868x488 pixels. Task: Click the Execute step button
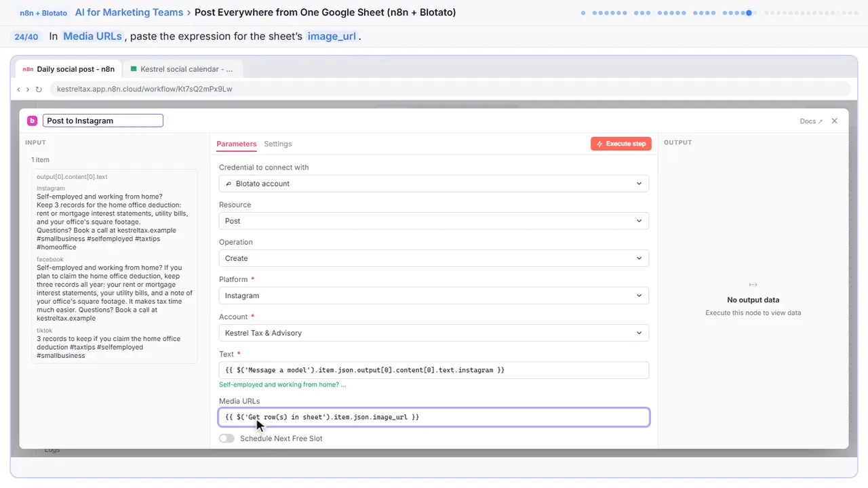click(621, 144)
